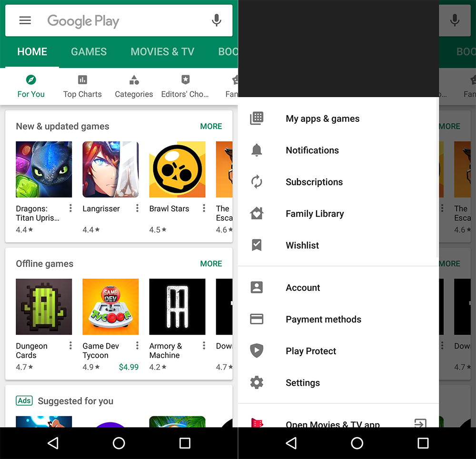This screenshot has width=476, height=459.
Task: Click the Family Library house-heart icon
Action: pos(257,213)
